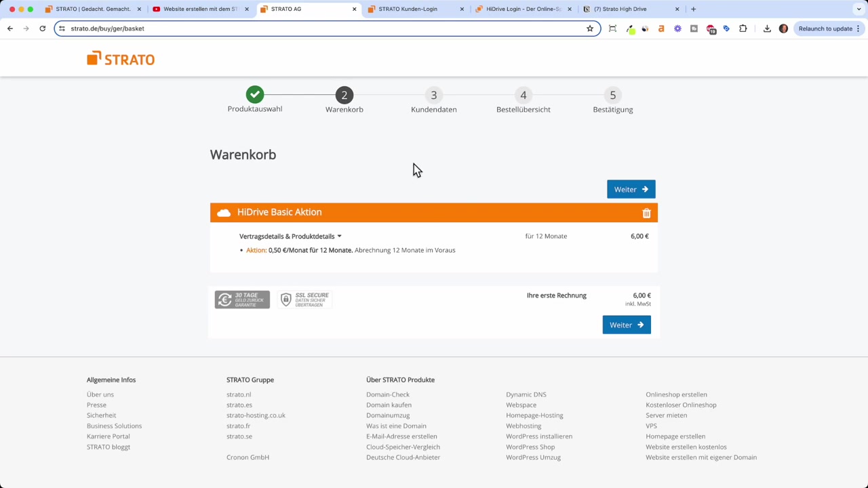868x488 pixels.
Task: Close the STRATO AG tab
Action: tap(354, 9)
